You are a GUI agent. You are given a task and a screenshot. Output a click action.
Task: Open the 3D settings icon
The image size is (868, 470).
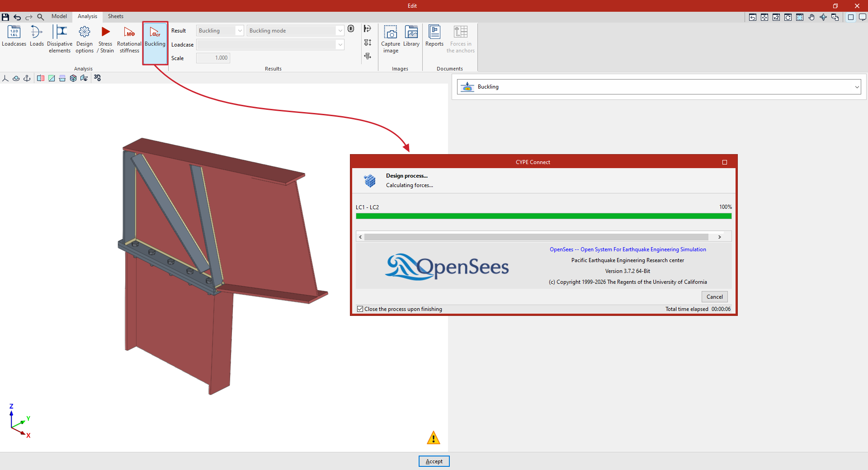point(97,78)
